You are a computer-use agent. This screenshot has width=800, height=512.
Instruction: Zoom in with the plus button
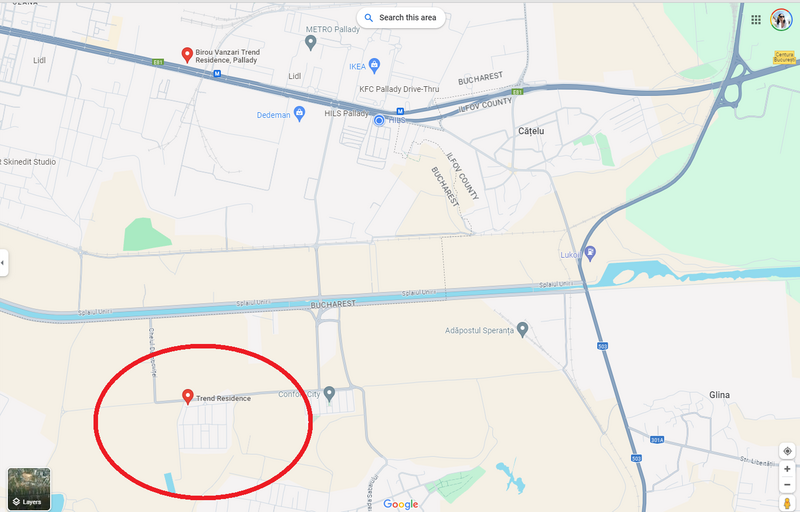(x=787, y=469)
